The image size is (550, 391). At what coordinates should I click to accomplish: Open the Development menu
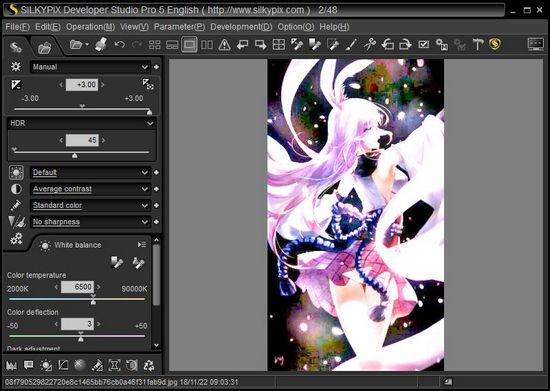241,27
